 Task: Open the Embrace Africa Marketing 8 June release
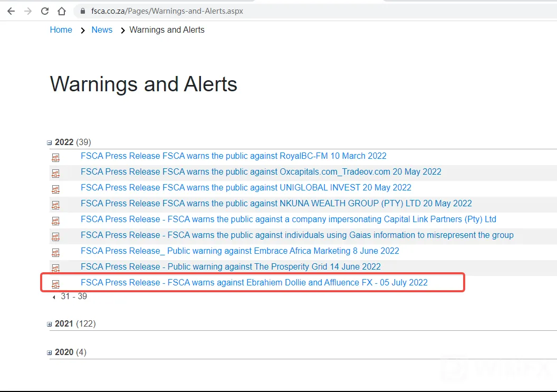point(240,251)
